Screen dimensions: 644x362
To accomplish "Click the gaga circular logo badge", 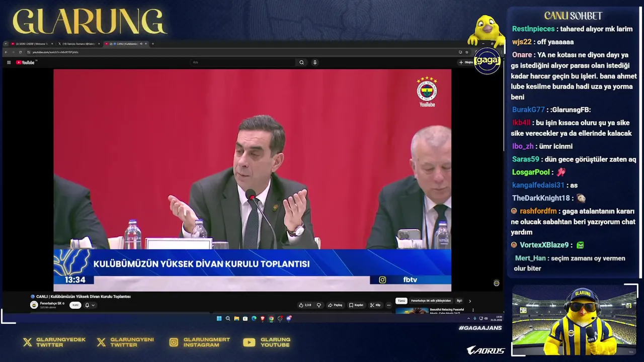I will click(x=487, y=61).
